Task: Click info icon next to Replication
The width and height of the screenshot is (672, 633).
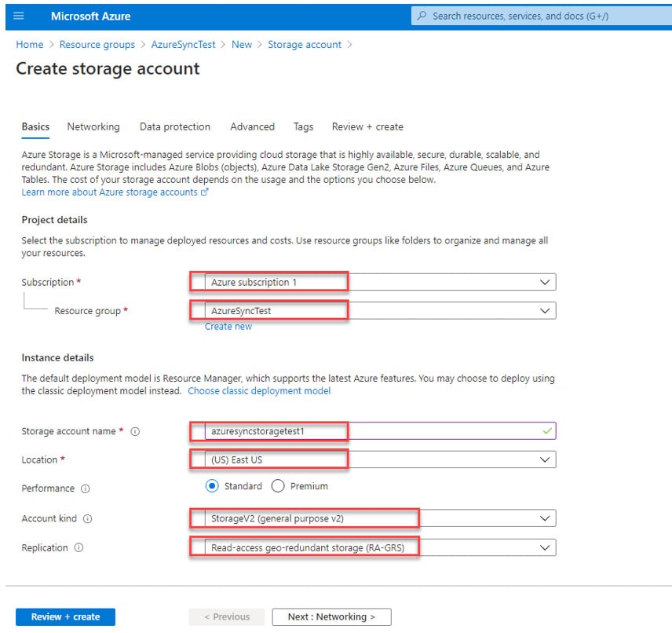Action: [79, 547]
